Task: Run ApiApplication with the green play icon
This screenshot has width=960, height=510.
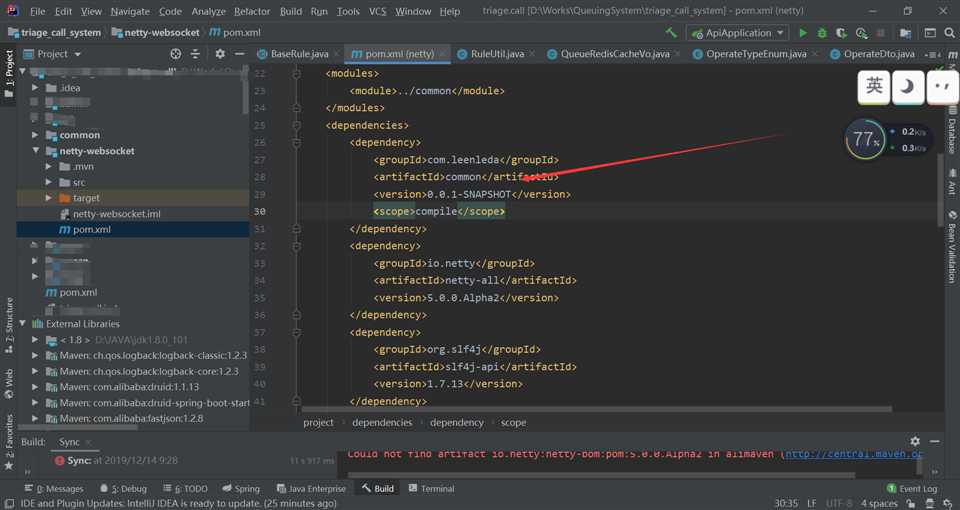Action: click(x=803, y=32)
